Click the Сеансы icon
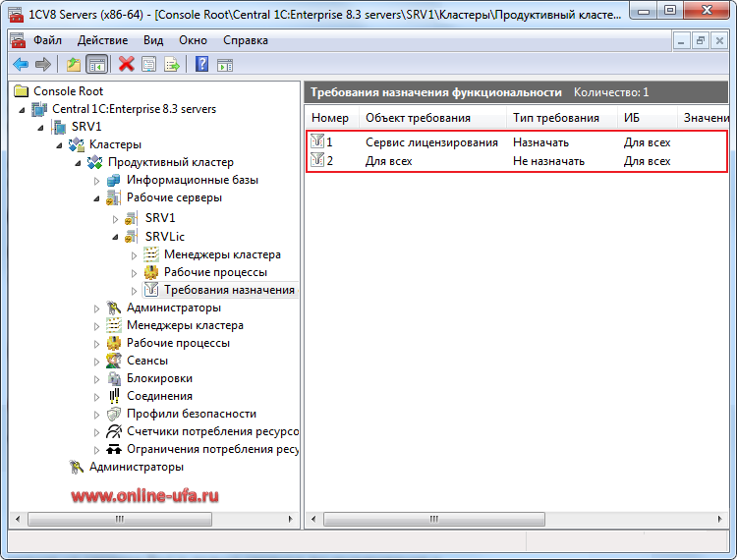Viewport: 737px width, 560px height. click(113, 361)
